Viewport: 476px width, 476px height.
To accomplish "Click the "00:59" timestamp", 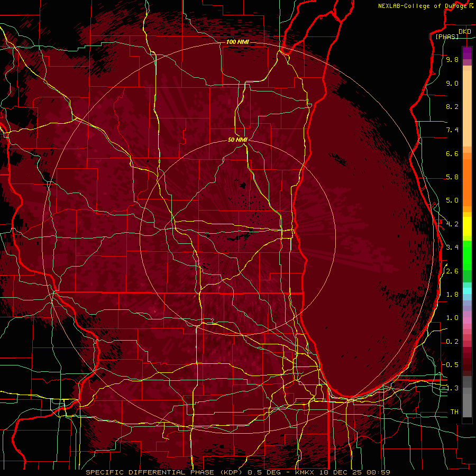I will tap(378, 472).
